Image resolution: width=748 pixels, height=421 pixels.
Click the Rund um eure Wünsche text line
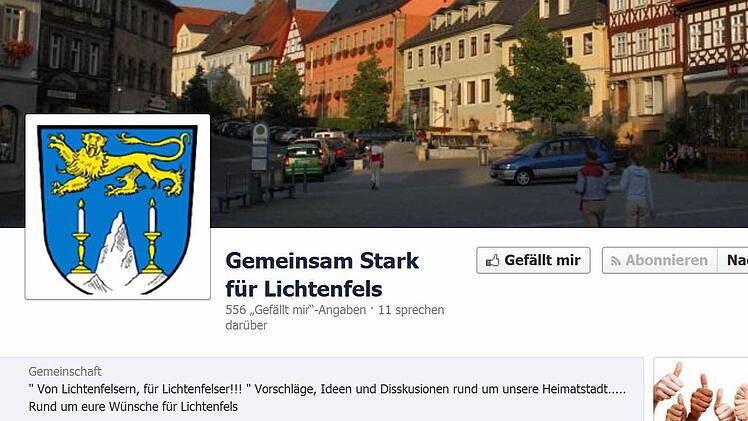[133, 407]
